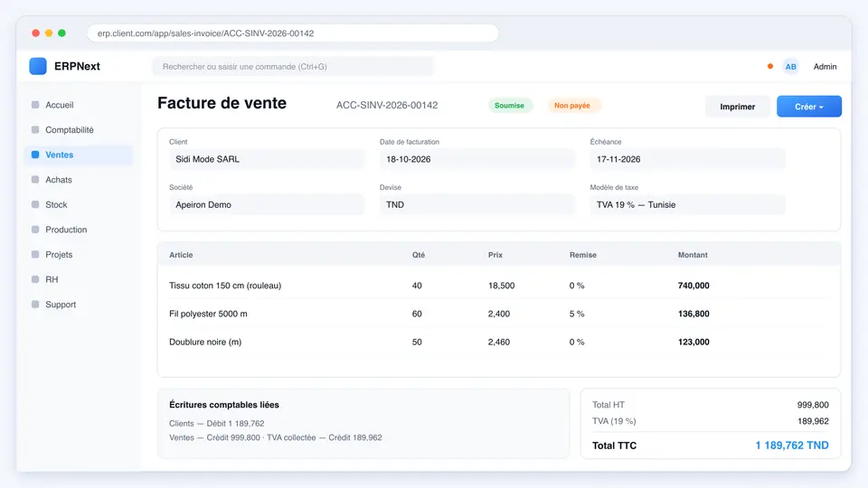Click the Montant column header
Screen dimensions: 868x488
(x=693, y=255)
